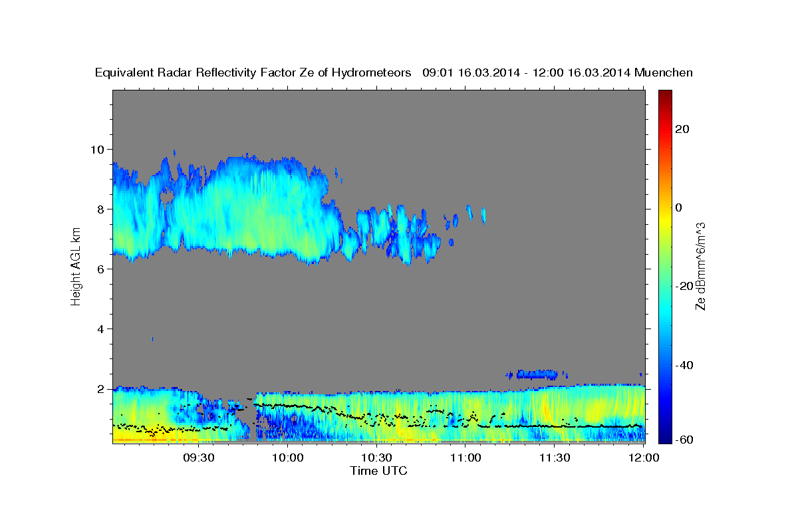Viewport: 798px width, 532px height.
Task: Click the colorbar label 0
Action: click(x=680, y=207)
